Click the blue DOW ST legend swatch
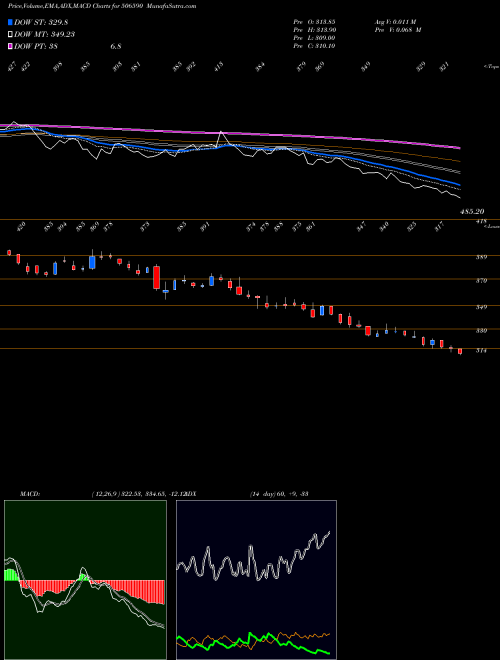The image size is (500, 660). click(10, 22)
